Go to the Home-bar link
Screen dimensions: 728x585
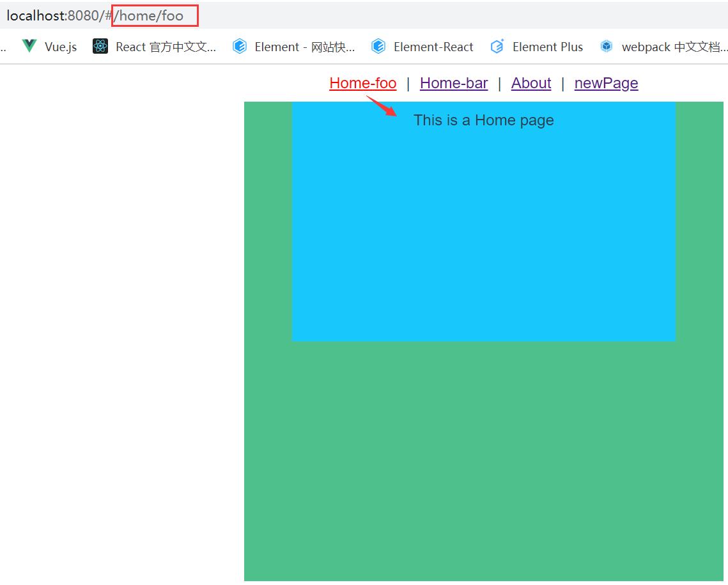pos(454,83)
